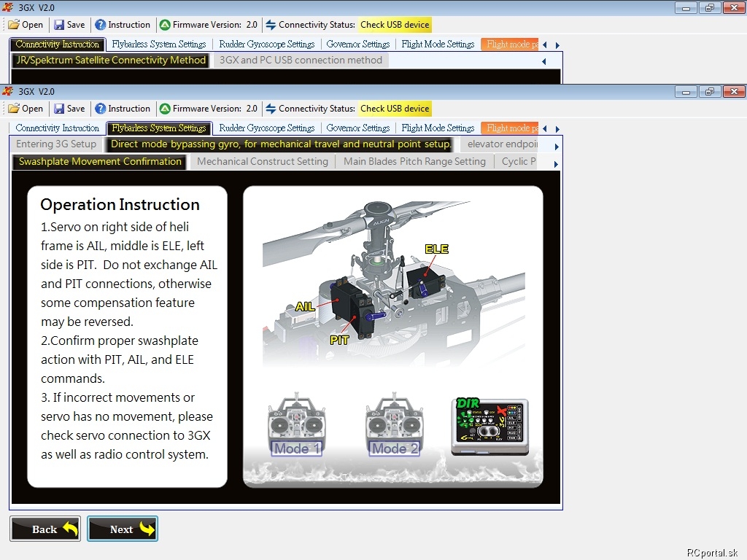Click the Instruction help icon in front window
This screenshot has height=560, width=747.
100,109
